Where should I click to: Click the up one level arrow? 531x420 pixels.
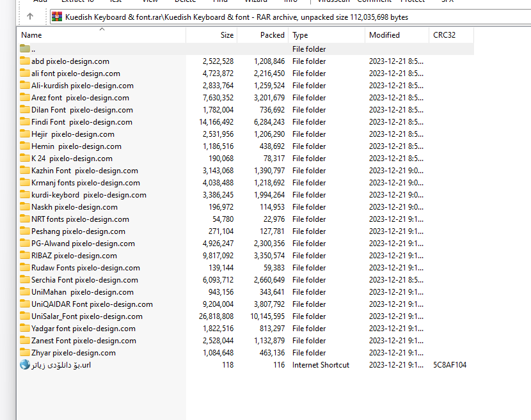(x=30, y=16)
